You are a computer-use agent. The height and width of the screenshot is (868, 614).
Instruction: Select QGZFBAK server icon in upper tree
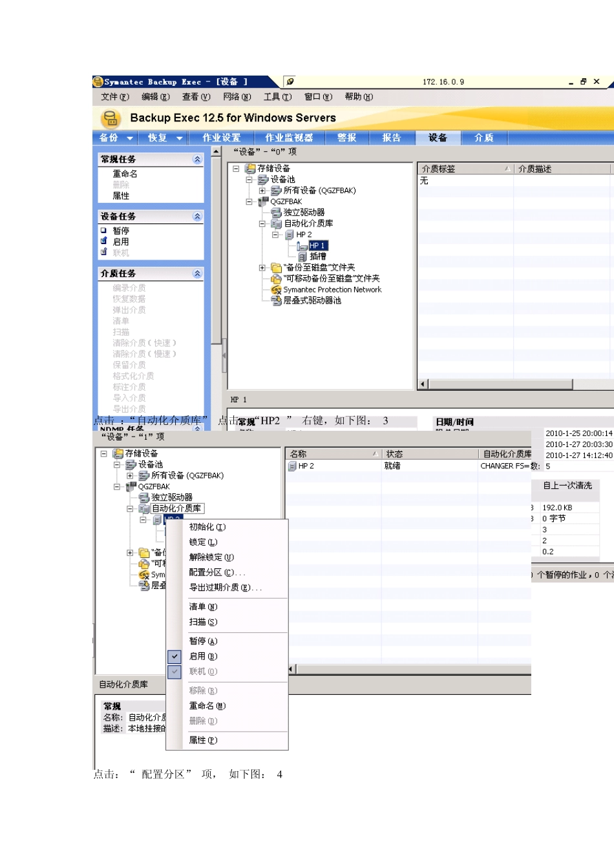(x=263, y=201)
